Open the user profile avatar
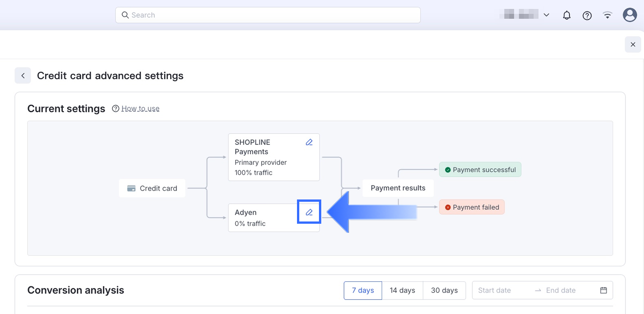 coord(630,15)
